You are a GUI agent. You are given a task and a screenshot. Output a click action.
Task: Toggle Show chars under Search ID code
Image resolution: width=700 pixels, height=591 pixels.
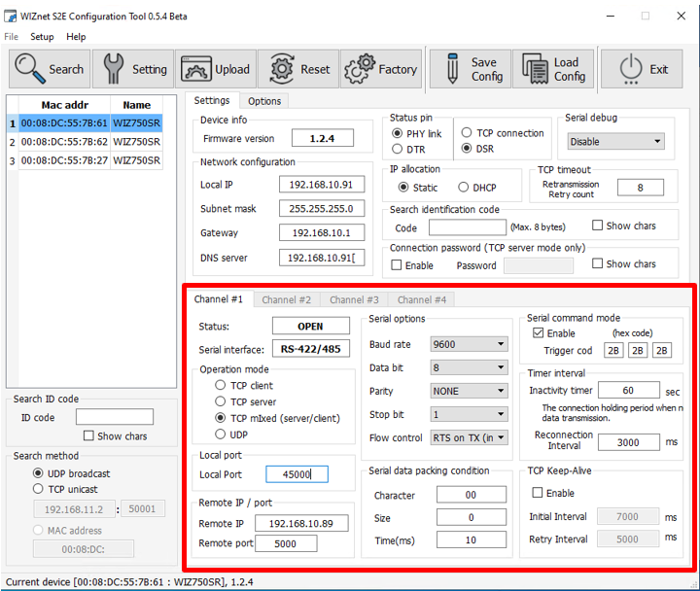click(x=88, y=435)
